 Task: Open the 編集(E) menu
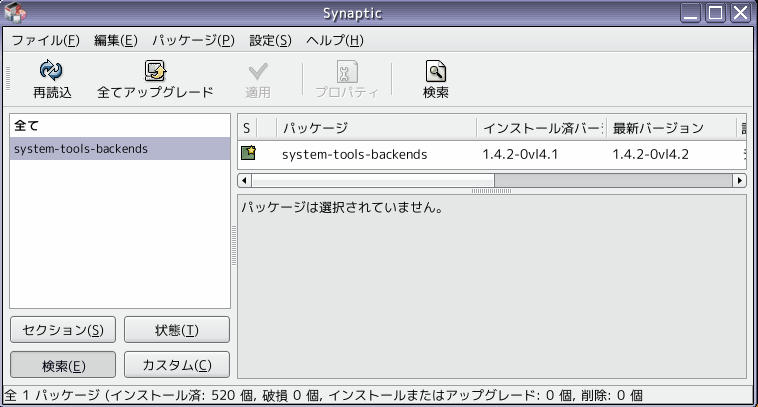(x=116, y=40)
